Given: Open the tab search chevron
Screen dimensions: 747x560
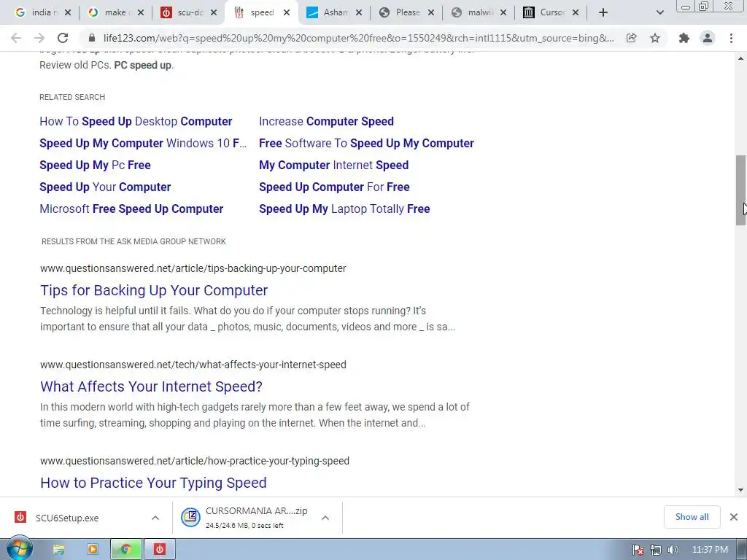Looking at the screenshot, I should coord(659,12).
